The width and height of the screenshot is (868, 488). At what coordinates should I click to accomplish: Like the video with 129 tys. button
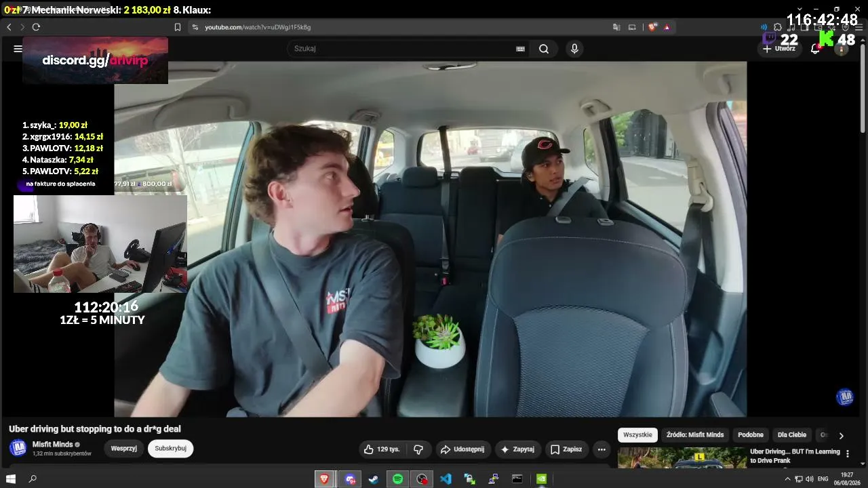[x=382, y=449]
